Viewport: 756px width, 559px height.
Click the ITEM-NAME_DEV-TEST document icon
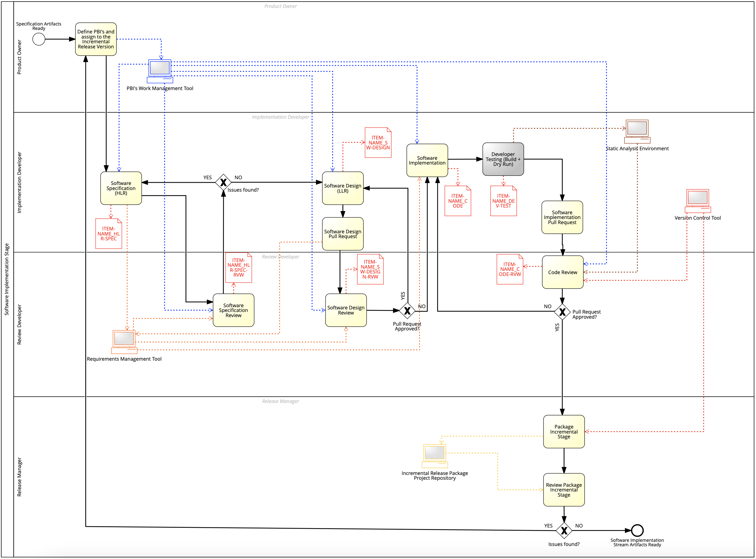pos(503,201)
